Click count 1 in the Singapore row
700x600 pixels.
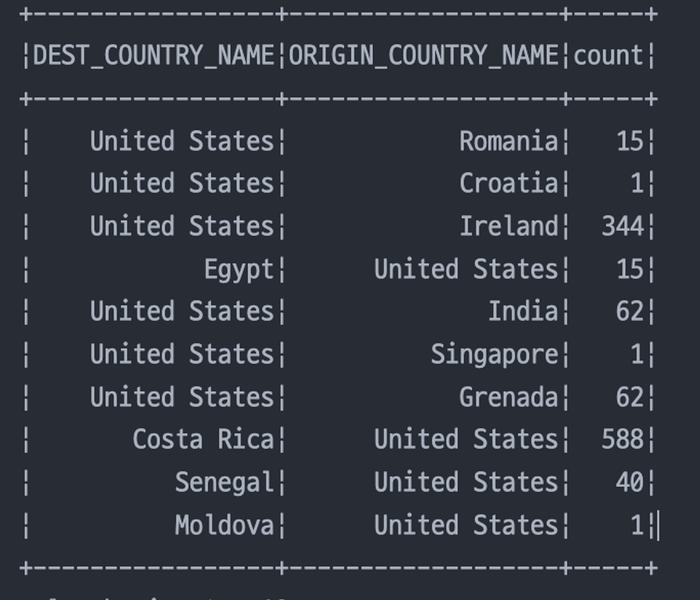pyautogui.click(x=637, y=354)
